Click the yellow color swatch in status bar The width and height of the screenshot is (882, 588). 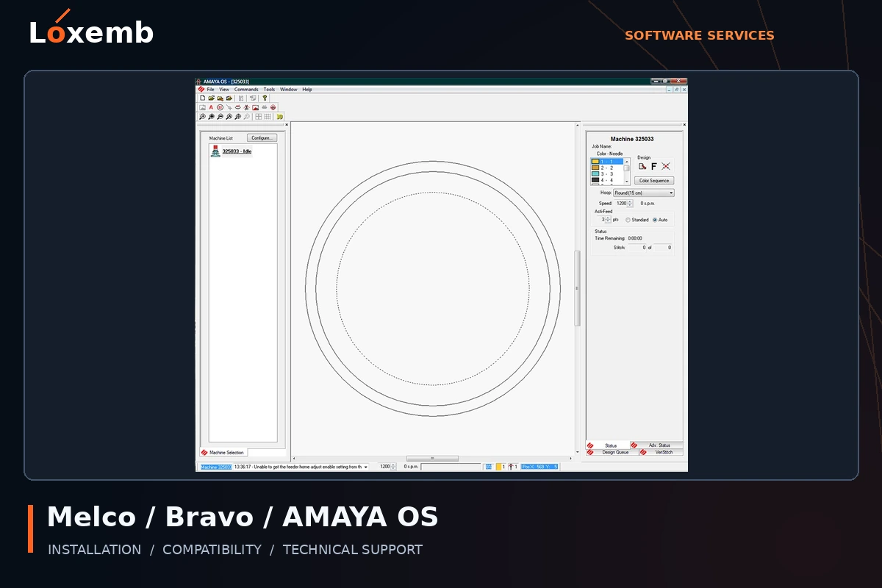click(x=499, y=466)
